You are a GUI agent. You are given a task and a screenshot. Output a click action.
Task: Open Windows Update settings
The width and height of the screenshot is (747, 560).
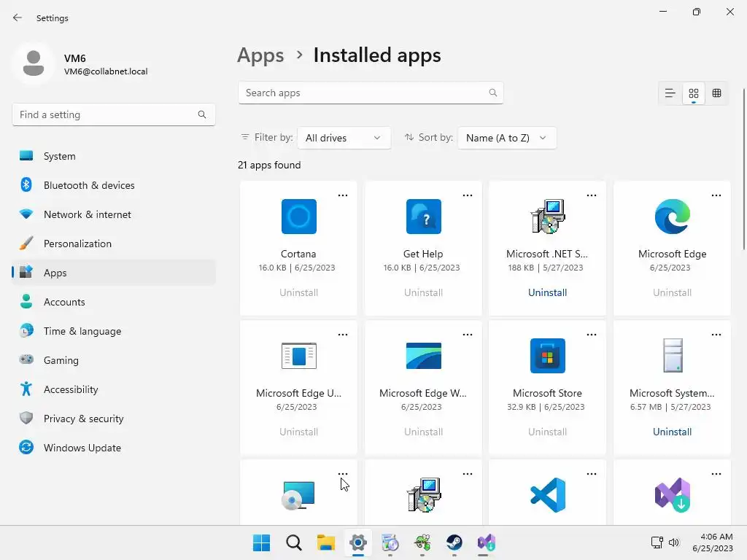click(x=113, y=448)
